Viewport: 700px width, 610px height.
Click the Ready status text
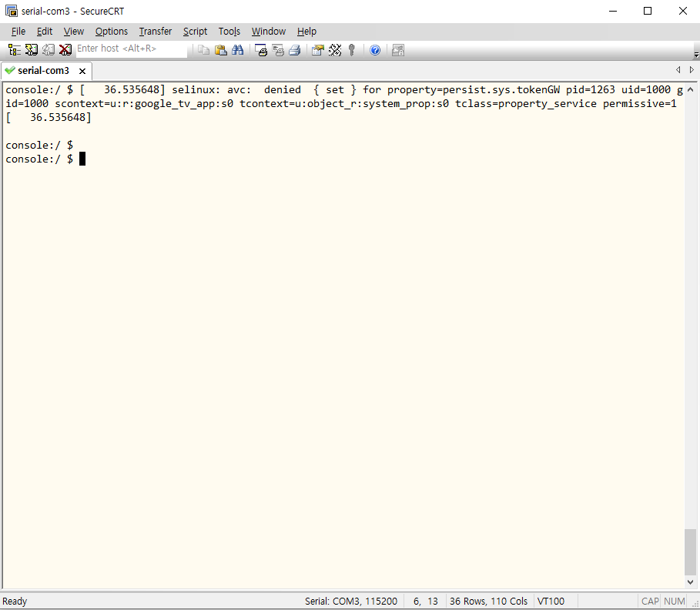pyautogui.click(x=15, y=601)
